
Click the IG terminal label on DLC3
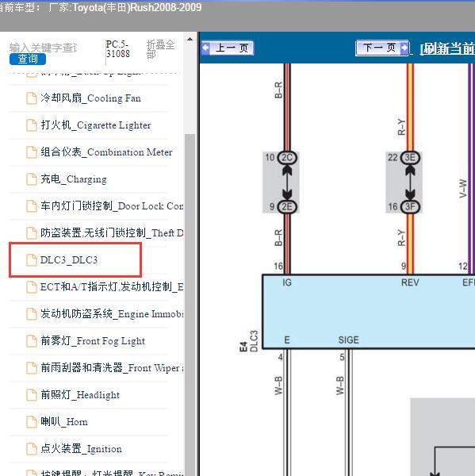(287, 282)
